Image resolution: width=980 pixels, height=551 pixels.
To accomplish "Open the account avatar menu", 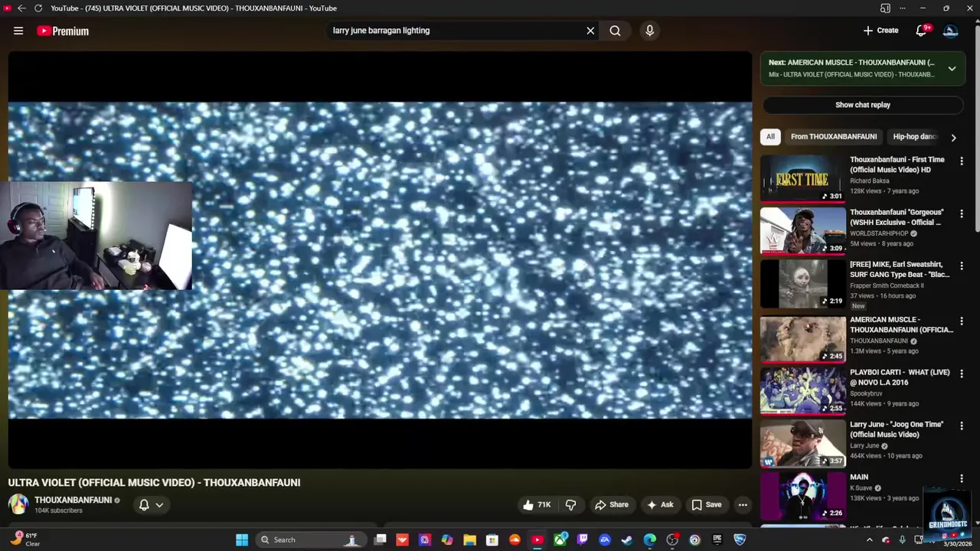I will (950, 31).
